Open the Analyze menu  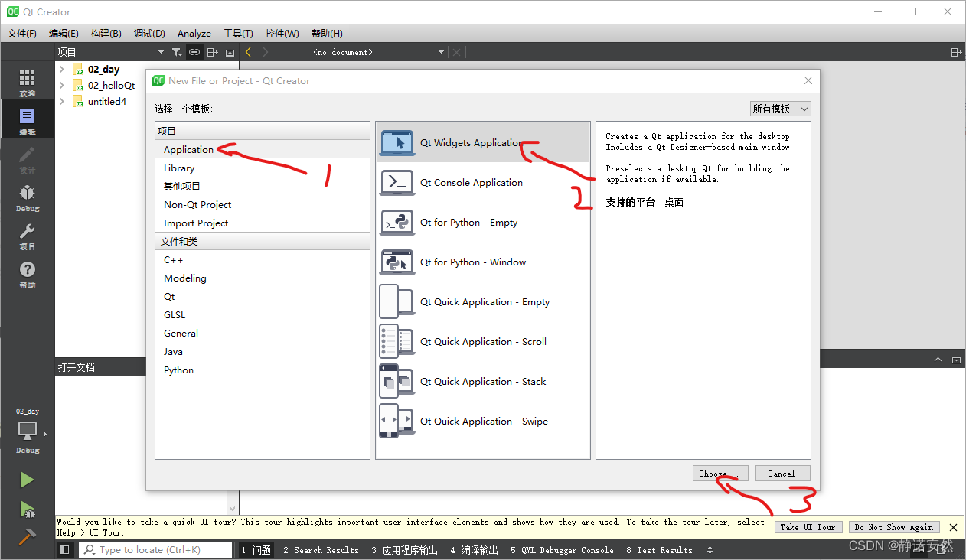pos(194,33)
